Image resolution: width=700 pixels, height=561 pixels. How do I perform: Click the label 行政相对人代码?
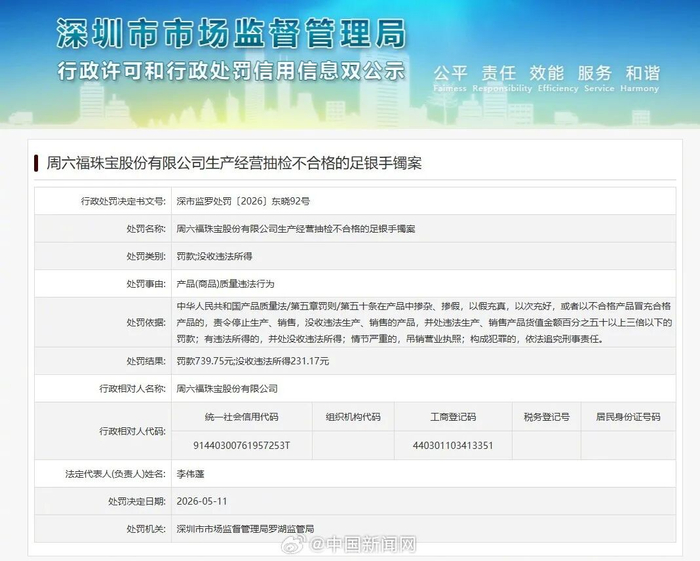pos(133,431)
